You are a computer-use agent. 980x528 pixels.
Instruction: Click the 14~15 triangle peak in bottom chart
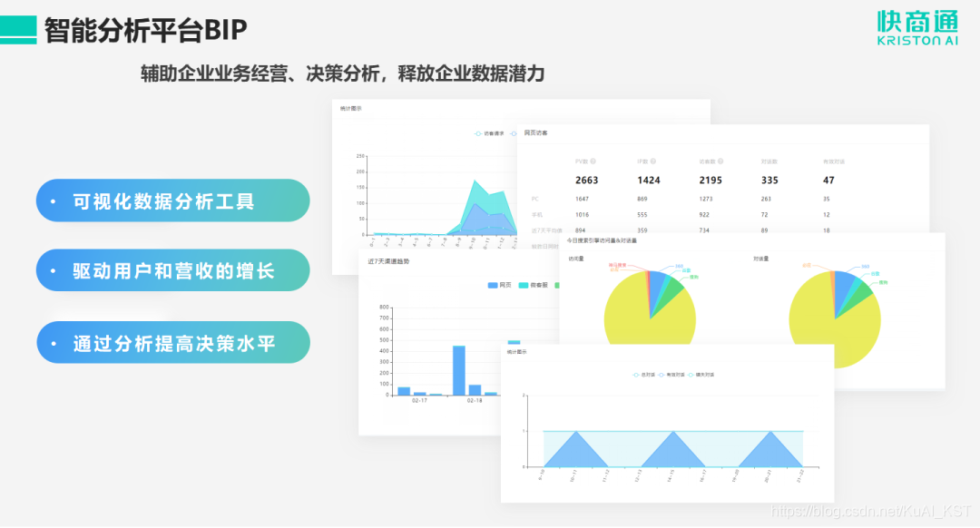tap(672, 433)
